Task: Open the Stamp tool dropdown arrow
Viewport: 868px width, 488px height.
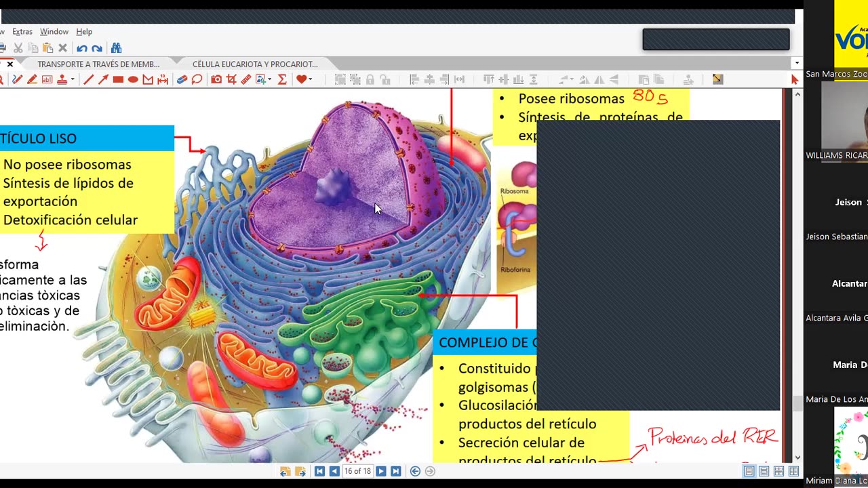Action: tap(73, 79)
